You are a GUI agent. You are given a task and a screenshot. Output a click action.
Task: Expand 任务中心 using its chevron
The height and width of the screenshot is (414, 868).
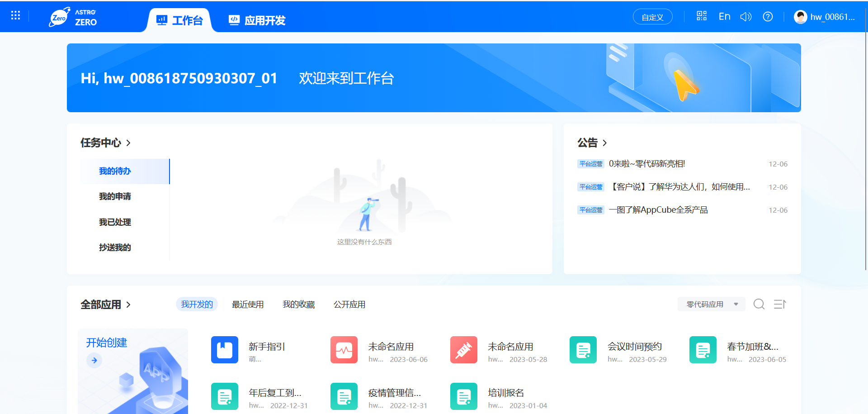coord(128,143)
